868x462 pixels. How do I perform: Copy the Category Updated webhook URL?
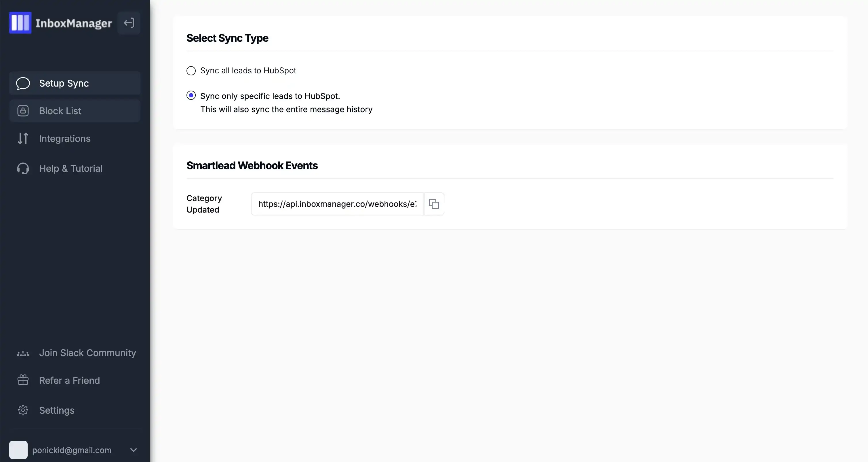point(434,204)
